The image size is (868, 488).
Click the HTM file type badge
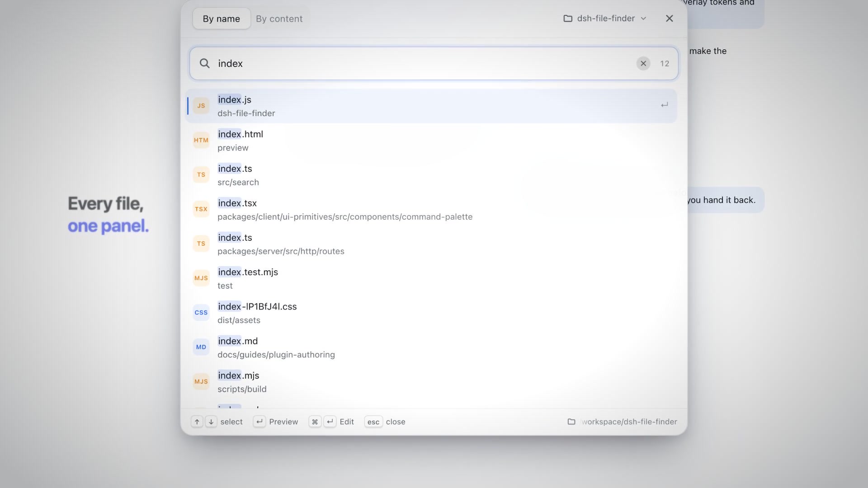click(201, 140)
